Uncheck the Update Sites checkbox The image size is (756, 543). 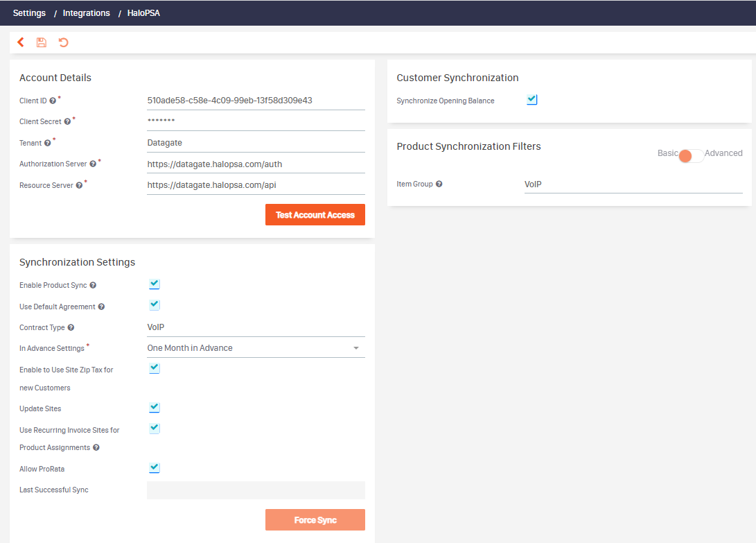point(155,408)
